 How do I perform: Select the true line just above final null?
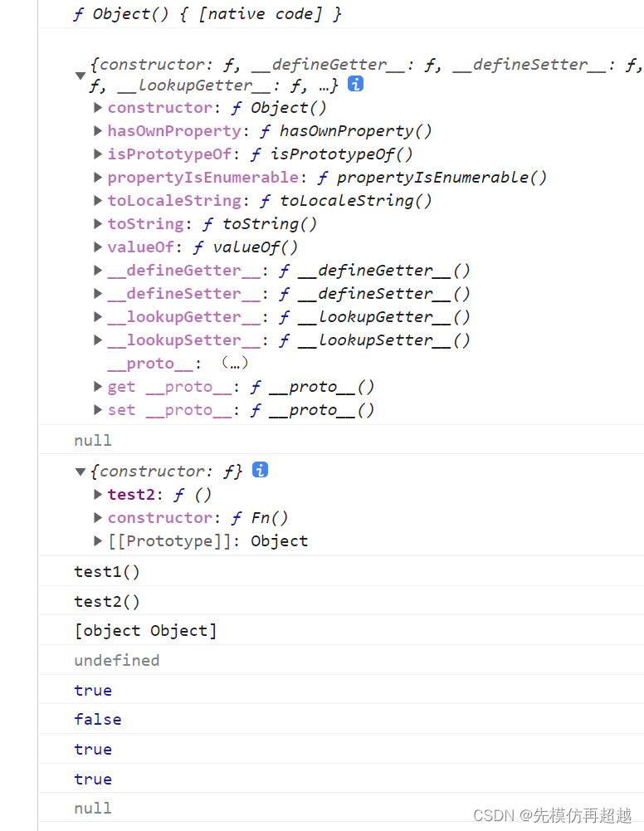[x=93, y=779]
